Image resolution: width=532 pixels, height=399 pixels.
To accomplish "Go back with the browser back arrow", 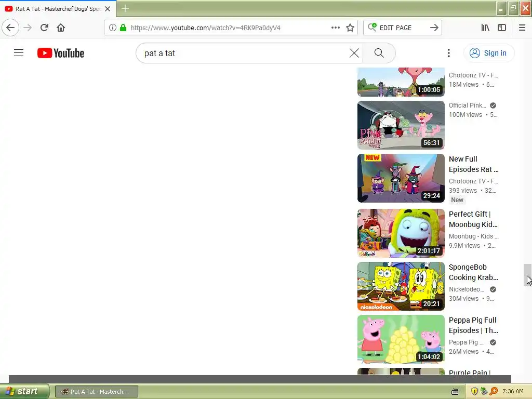I will tap(10, 28).
